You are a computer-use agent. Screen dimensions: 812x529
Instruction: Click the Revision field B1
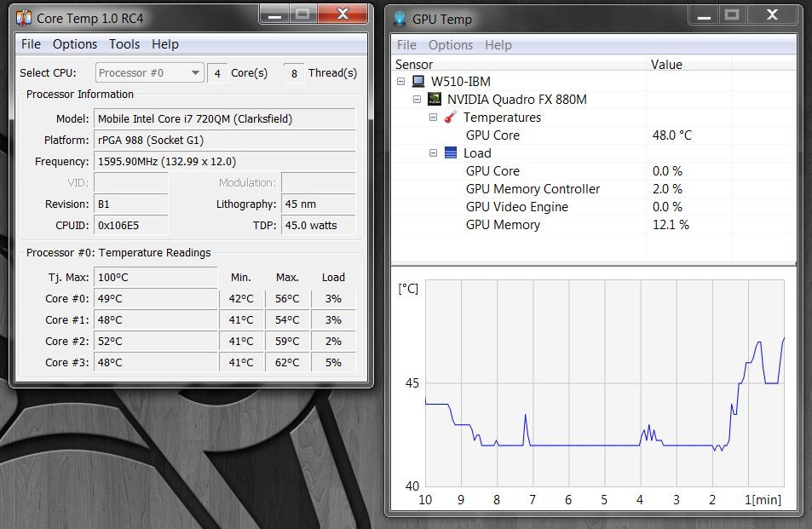pyautogui.click(x=130, y=204)
